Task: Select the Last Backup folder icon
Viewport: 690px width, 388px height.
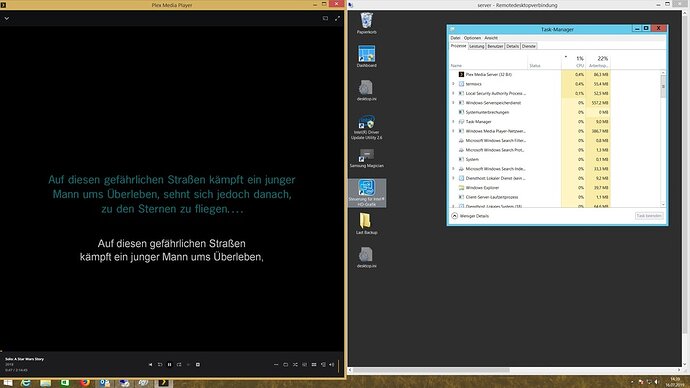Action: click(x=367, y=223)
